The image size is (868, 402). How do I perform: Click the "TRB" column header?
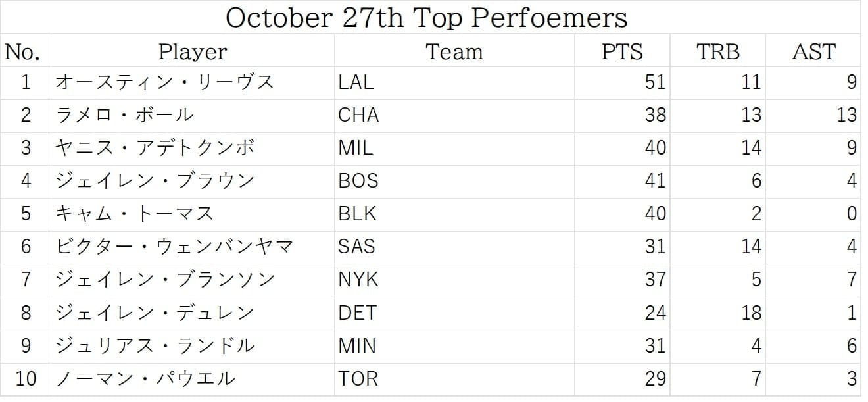pyautogui.click(x=717, y=51)
